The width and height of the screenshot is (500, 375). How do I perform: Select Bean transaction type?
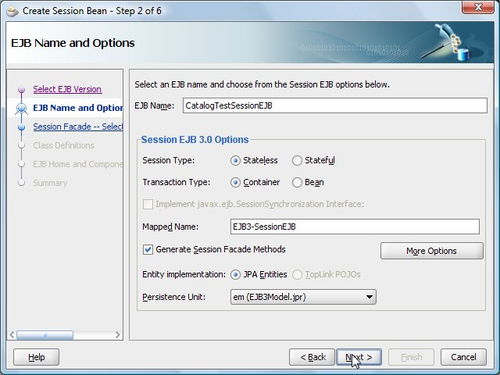tap(297, 182)
